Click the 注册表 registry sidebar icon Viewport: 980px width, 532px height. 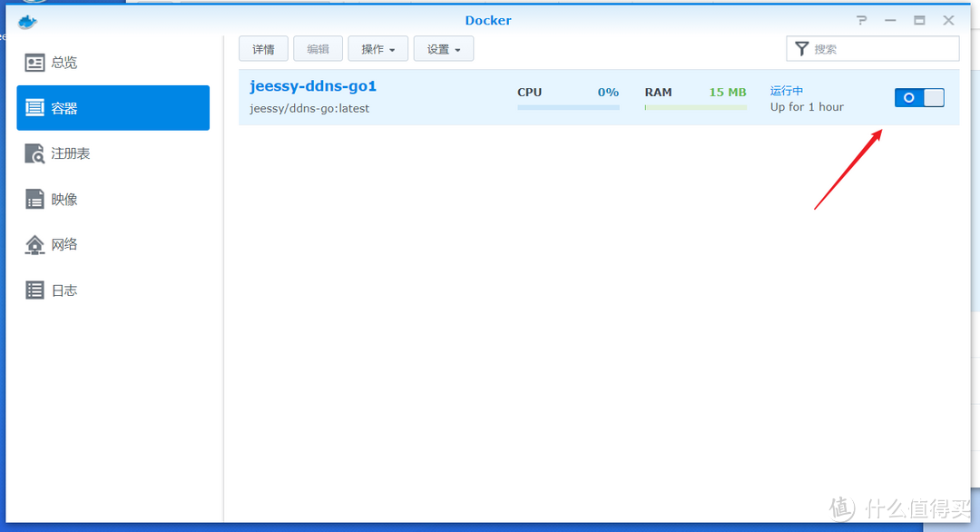tap(34, 153)
